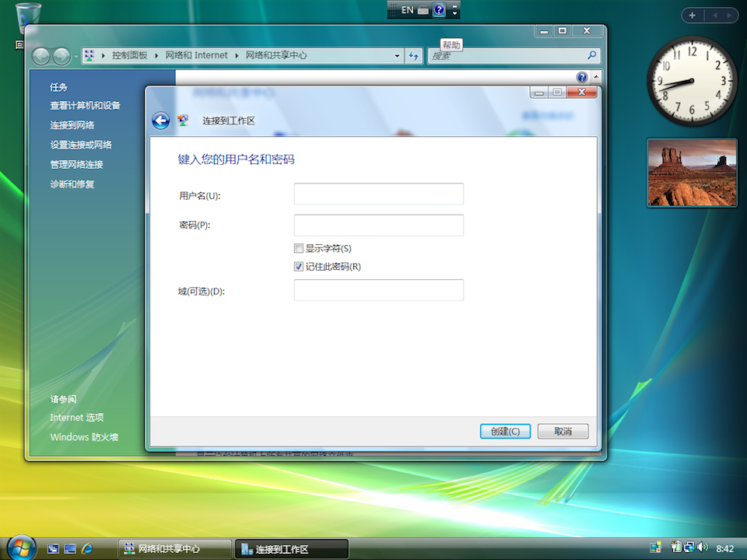747x560 pixels.
Task: Click the Explorer search box
Action: (514, 56)
